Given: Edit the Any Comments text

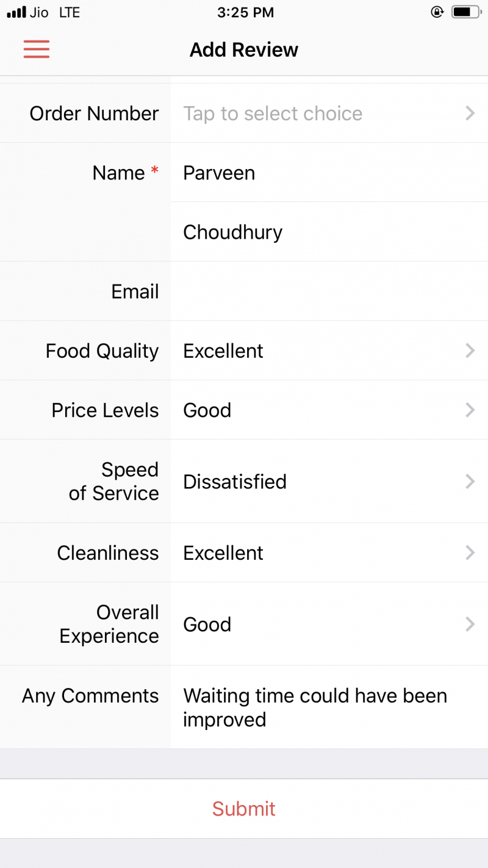Looking at the screenshot, I should tap(315, 707).
